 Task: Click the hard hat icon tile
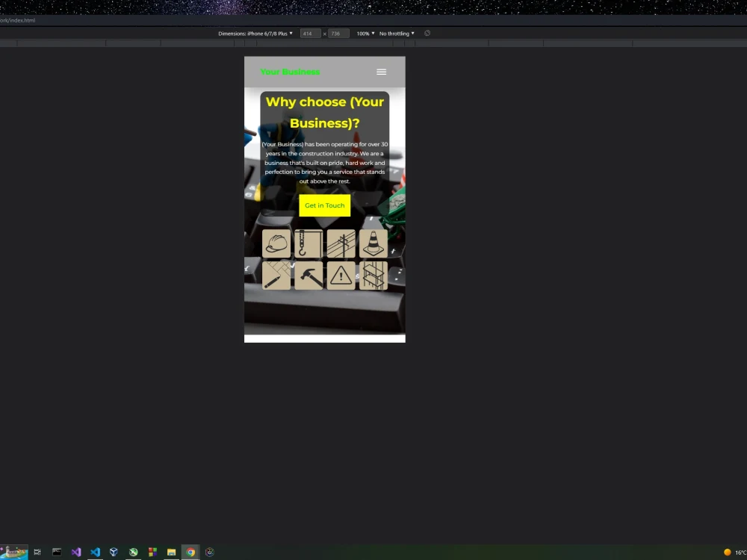pyautogui.click(x=276, y=243)
